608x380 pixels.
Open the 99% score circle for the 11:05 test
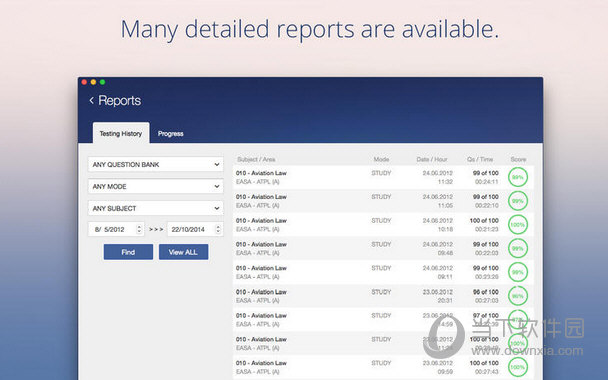[518, 201]
